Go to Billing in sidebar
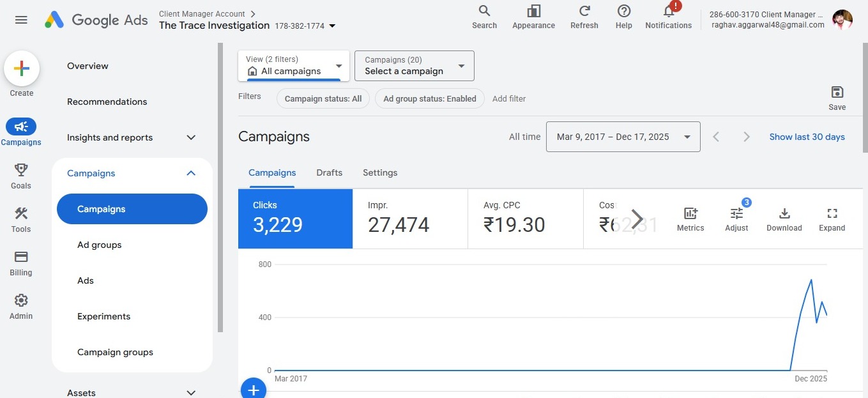 pos(21,257)
